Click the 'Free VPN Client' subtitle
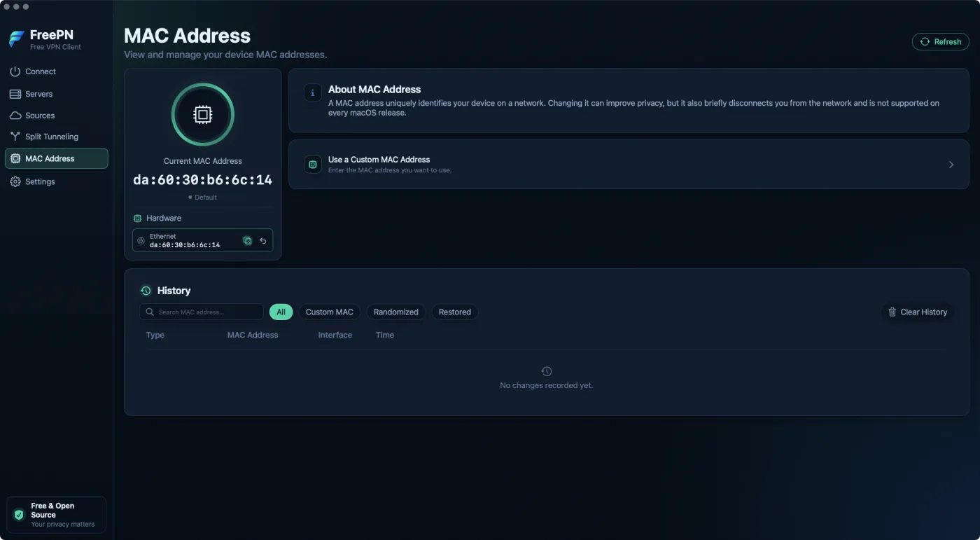This screenshot has width=980, height=540. coord(55,47)
